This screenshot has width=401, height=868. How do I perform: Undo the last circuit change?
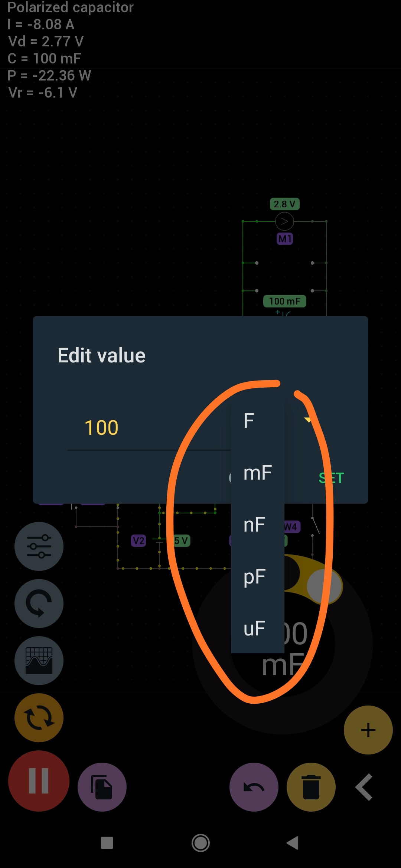coord(254,787)
